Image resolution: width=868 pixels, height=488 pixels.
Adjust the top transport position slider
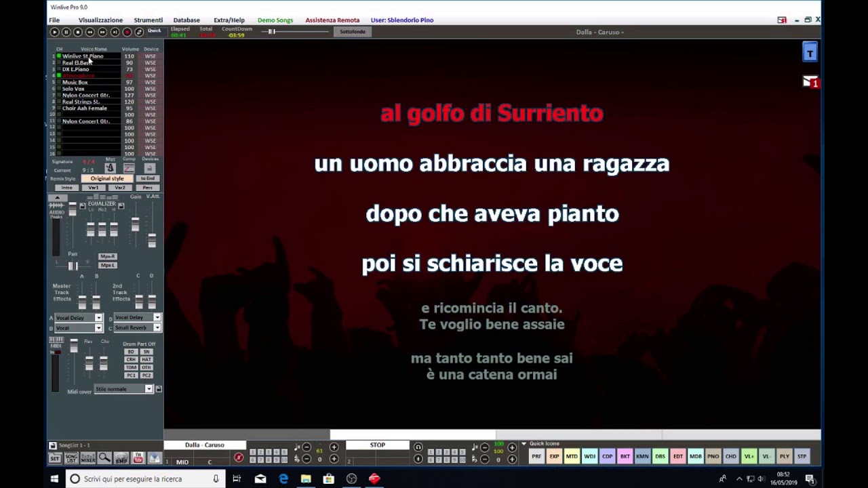click(x=272, y=32)
